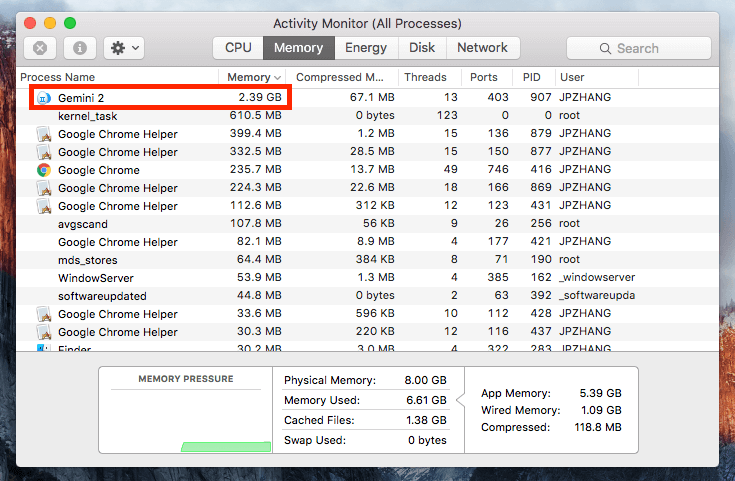Click the Compressed 118.8 MB stat
The image size is (735, 481).
tap(551, 428)
